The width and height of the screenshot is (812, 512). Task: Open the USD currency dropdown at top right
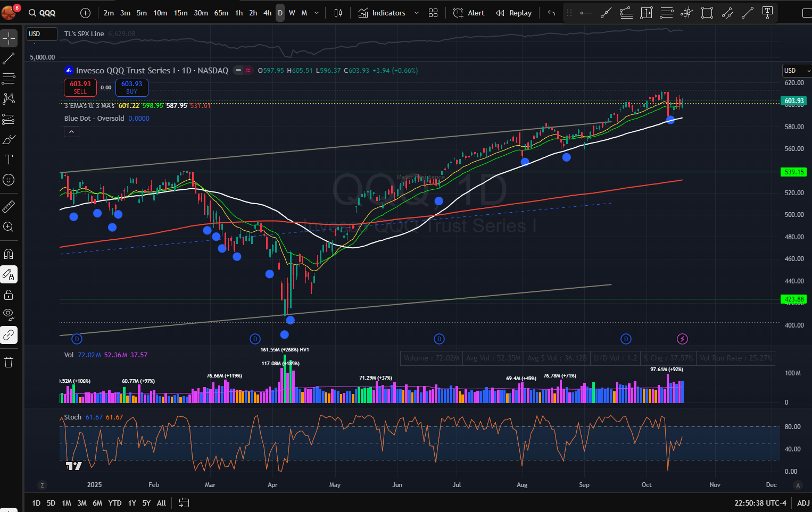(797, 71)
